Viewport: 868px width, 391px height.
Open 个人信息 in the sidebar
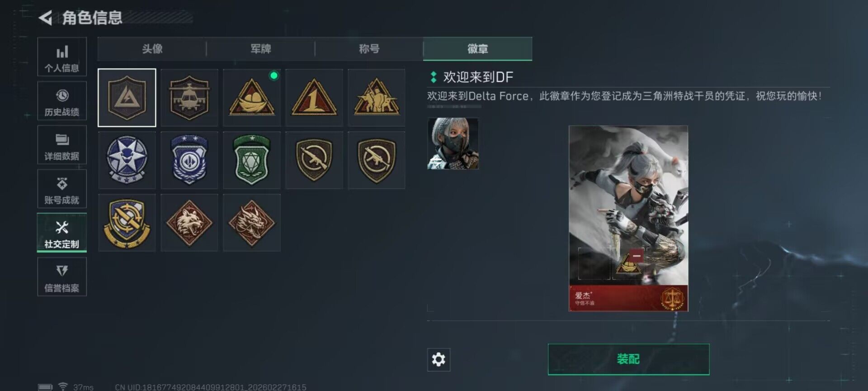[x=62, y=57]
